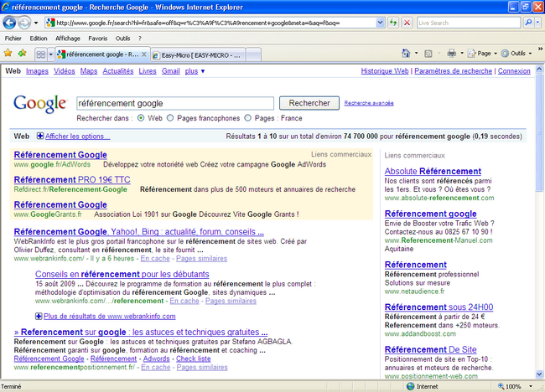Click the Connexion sign-in link
Image resolution: width=545 pixels, height=392 pixels.
pyautogui.click(x=514, y=71)
